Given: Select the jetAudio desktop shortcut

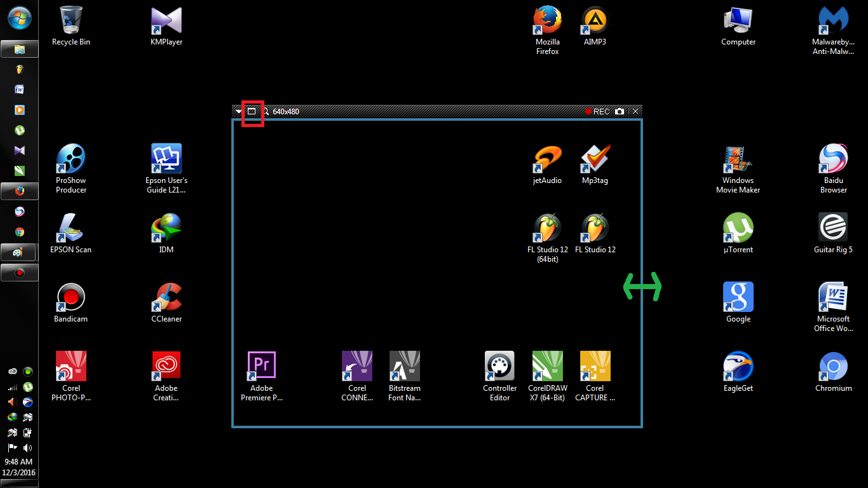Looking at the screenshot, I should (548, 165).
